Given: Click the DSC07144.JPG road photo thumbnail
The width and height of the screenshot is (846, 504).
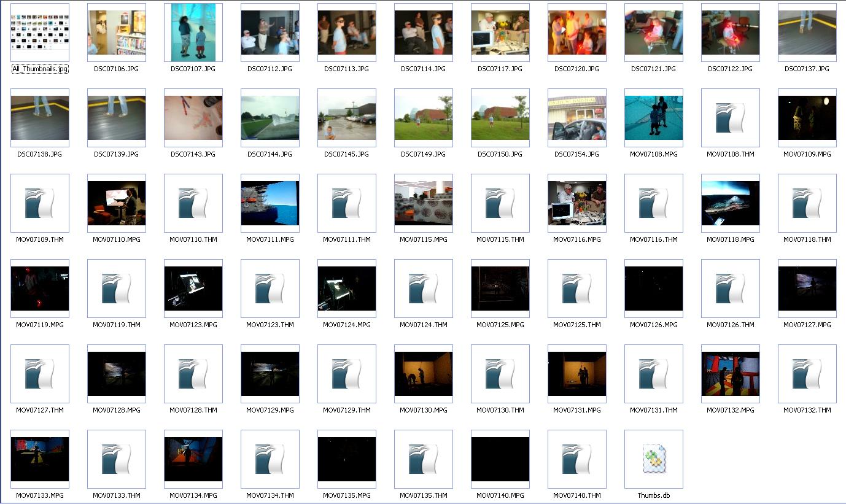Looking at the screenshot, I should pos(270,118).
